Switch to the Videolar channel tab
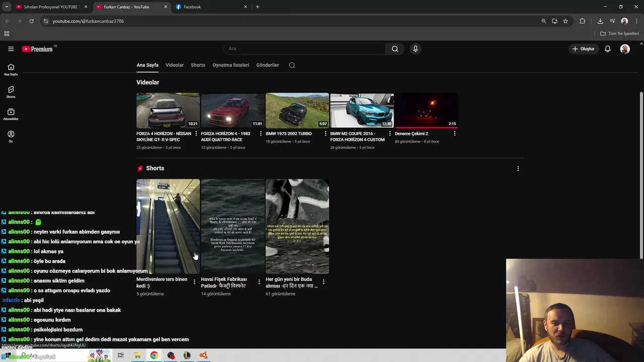 [x=175, y=65]
